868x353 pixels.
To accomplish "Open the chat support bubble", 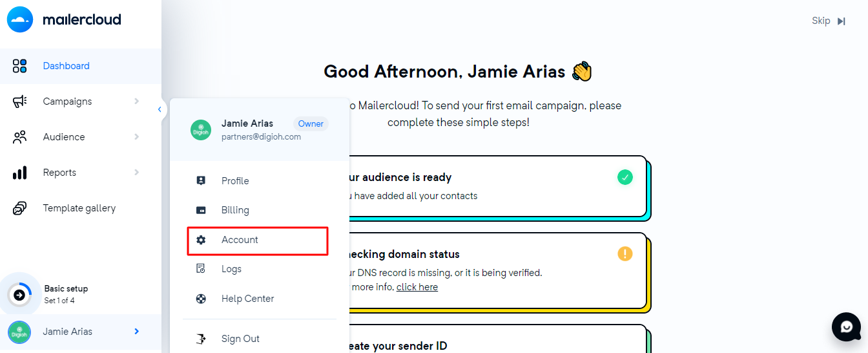I will tap(847, 327).
